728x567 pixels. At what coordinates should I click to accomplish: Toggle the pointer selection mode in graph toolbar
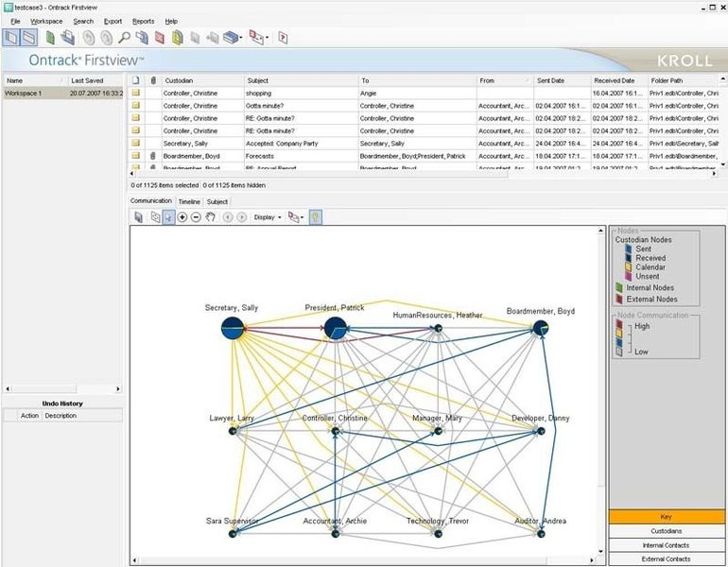coord(168,217)
